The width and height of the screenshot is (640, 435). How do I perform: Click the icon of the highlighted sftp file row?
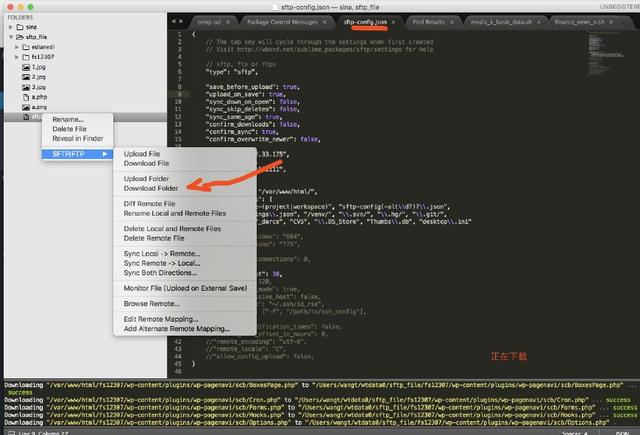tap(26, 117)
